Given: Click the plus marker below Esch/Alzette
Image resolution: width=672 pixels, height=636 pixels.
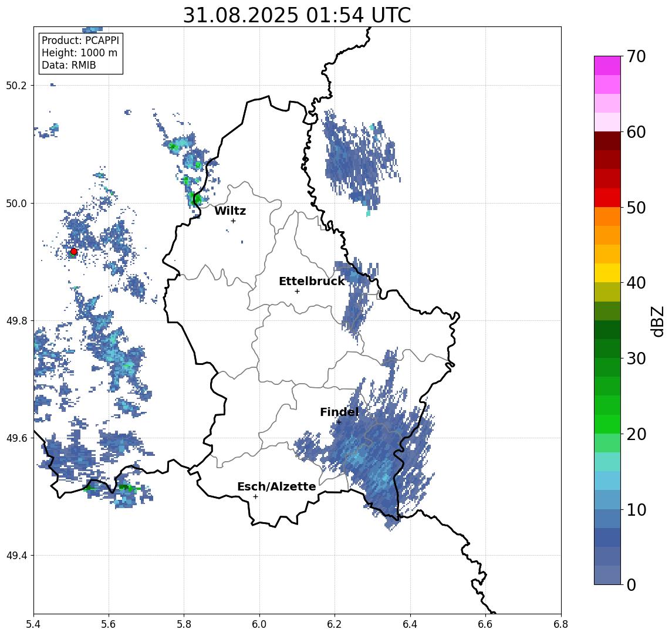Looking at the screenshot, I should 255,497.
